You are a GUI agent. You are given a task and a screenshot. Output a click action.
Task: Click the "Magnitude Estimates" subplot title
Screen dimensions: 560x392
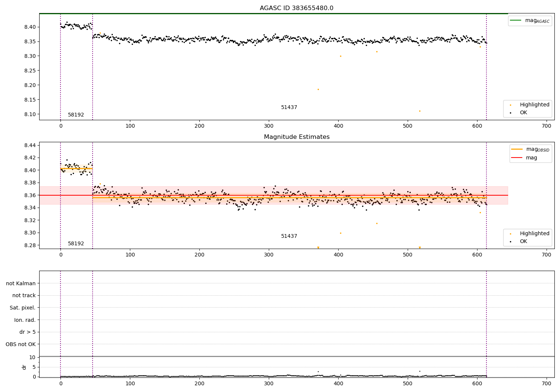coord(296,137)
